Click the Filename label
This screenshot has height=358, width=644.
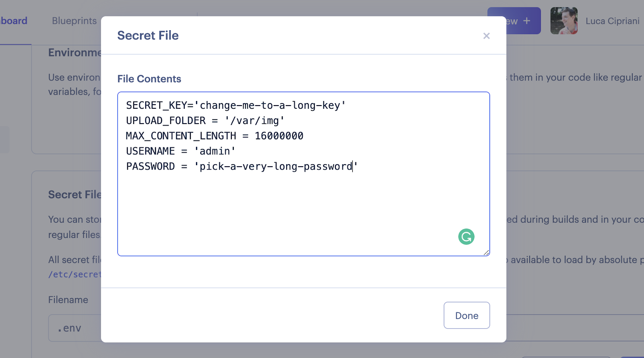[68, 300]
